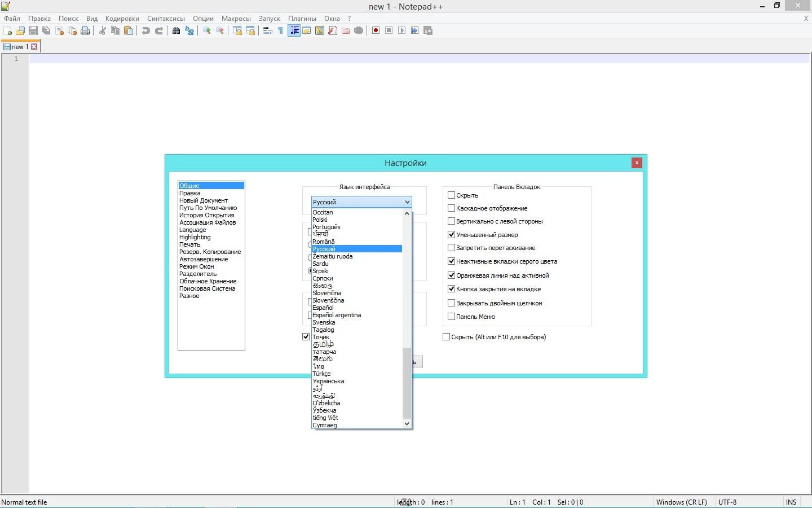
Task: Switch to the new 1 tab
Action: (20, 47)
